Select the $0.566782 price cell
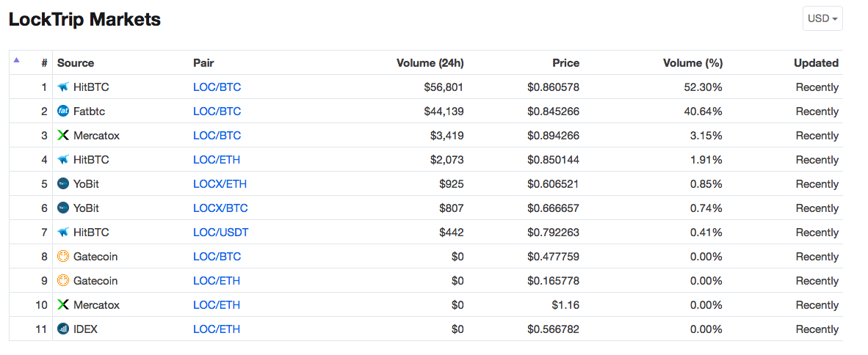Viewport: 868px width, 355px height. pos(553,329)
